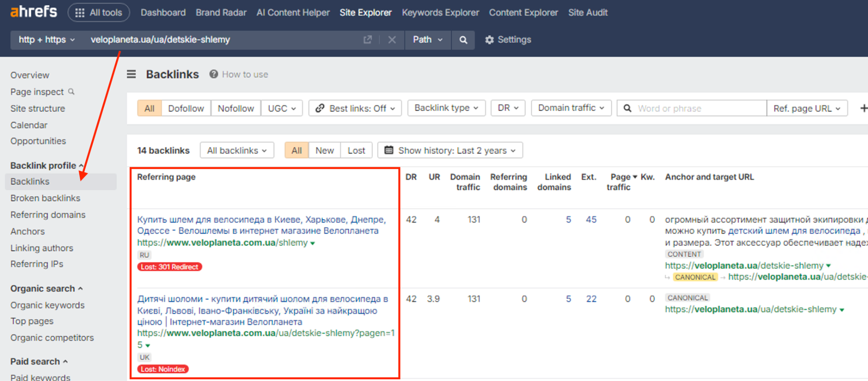
Task: Open Content Explorer
Action: point(523,13)
